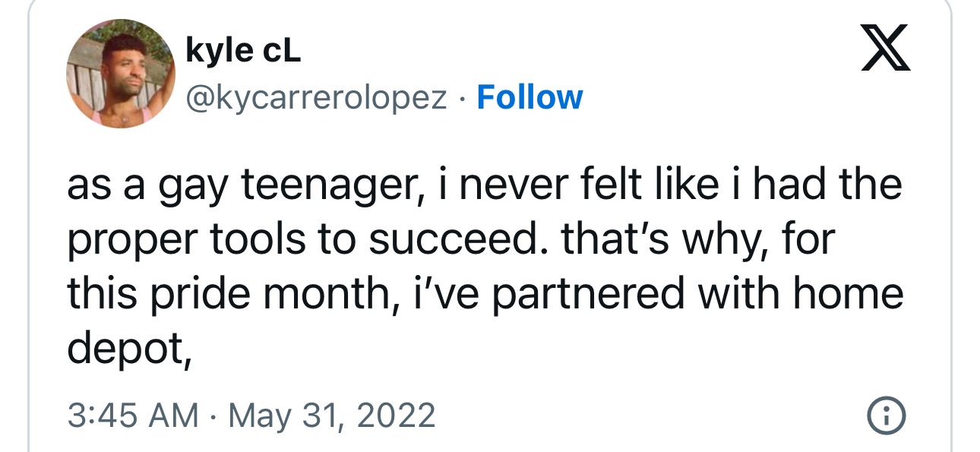Image resolution: width=980 pixels, height=452 pixels.
Task: Click the dot separator before Follow
Action: point(463,98)
